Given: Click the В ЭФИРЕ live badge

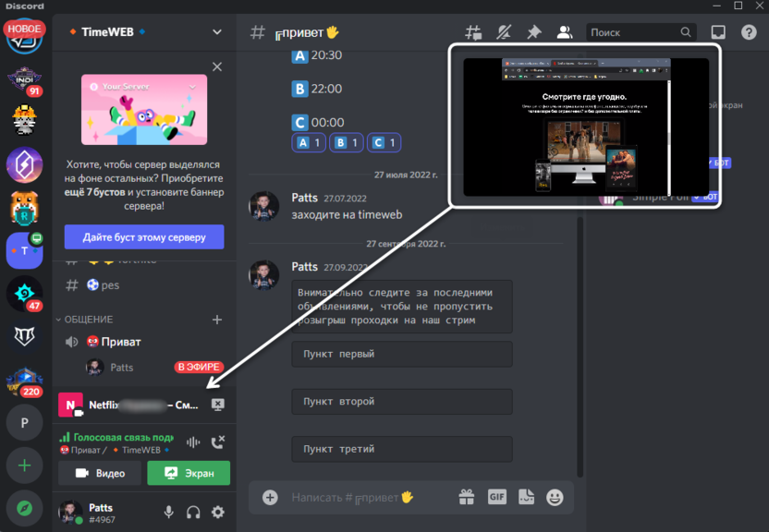Looking at the screenshot, I should click(199, 367).
